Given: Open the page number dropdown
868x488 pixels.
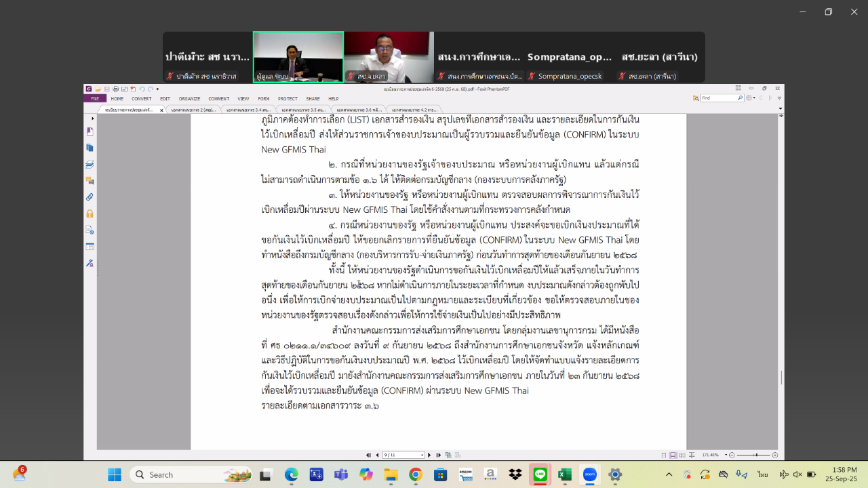Looking at the screenshot, I should click(x=422, y=455).
